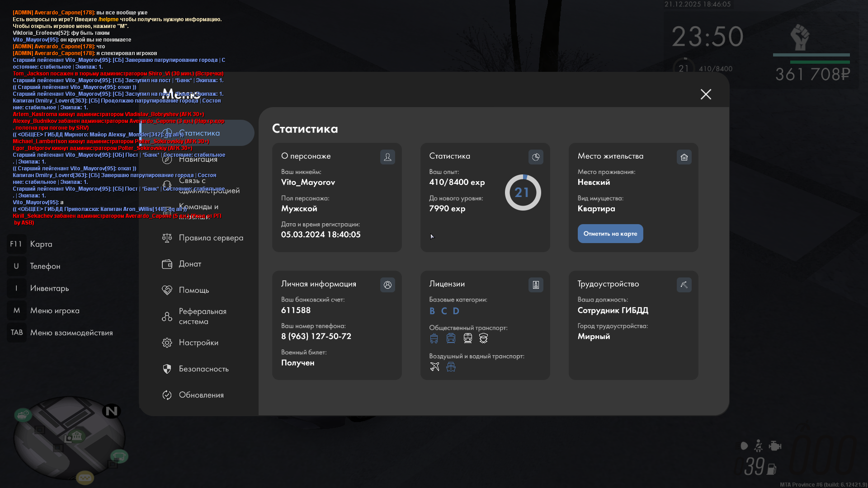The height and width of the screenshot is (488, 868).
Task: Click the pie chart icon in Статистика card
Action: pyautogui.click(x=536, y=157)
